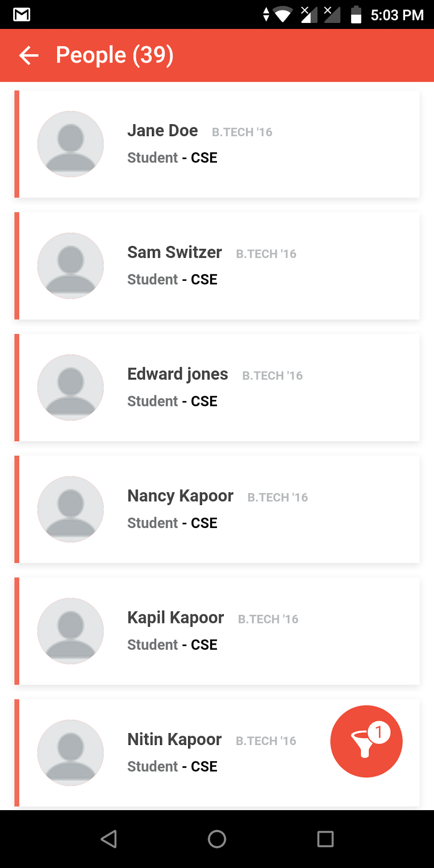Tap the Wi-Fi status icon
Image resolution: width=434 pixels, height=868 pixels.
[283, 15]
